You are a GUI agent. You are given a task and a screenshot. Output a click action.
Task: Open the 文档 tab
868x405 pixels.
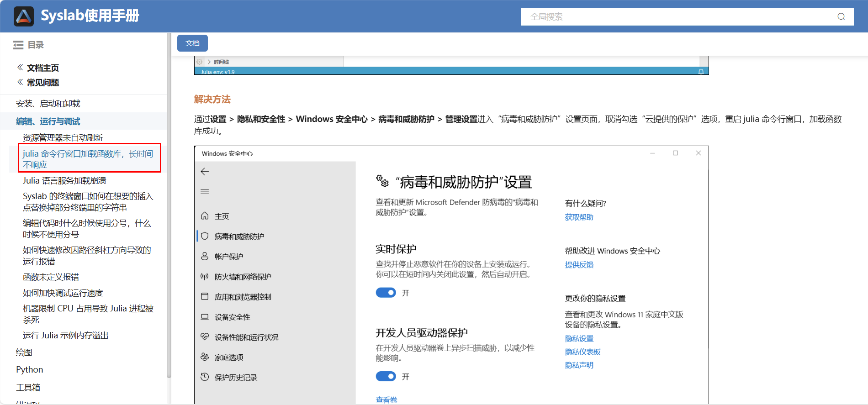192,43
